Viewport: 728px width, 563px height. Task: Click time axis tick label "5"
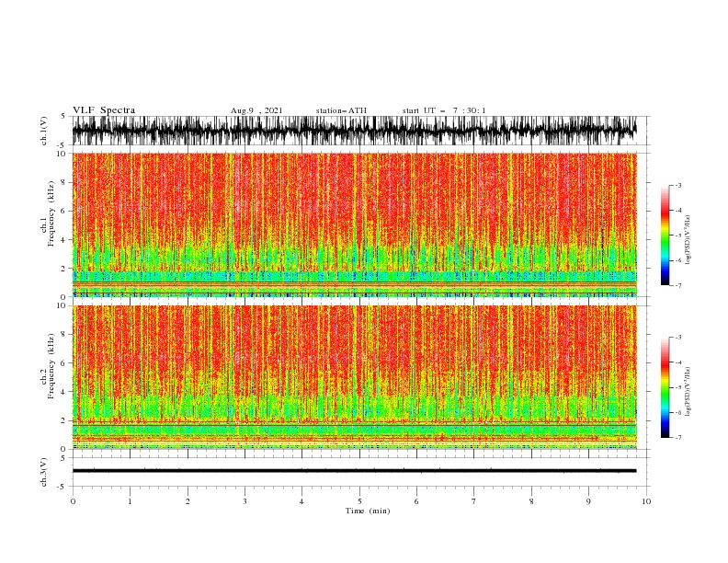pos(359,501)
